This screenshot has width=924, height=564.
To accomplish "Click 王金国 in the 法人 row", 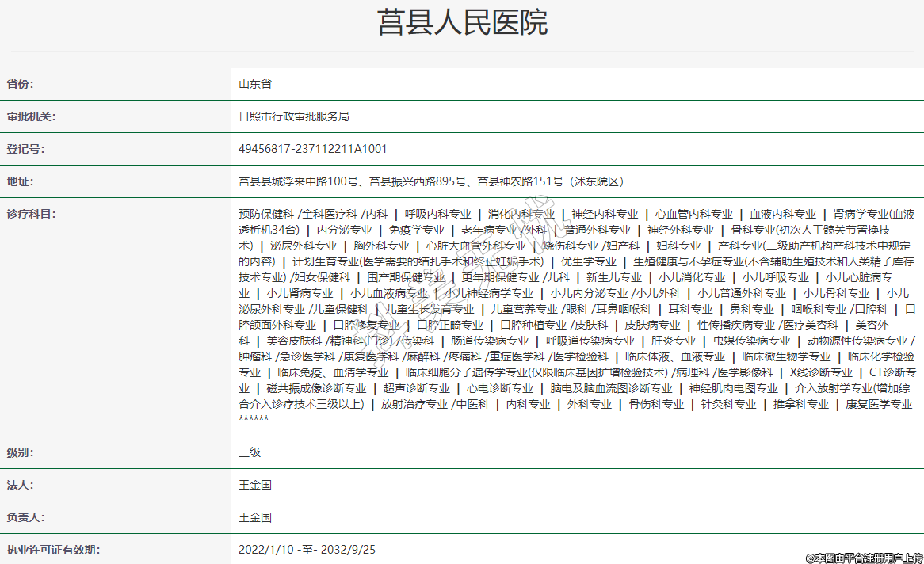I will point(255,485).
